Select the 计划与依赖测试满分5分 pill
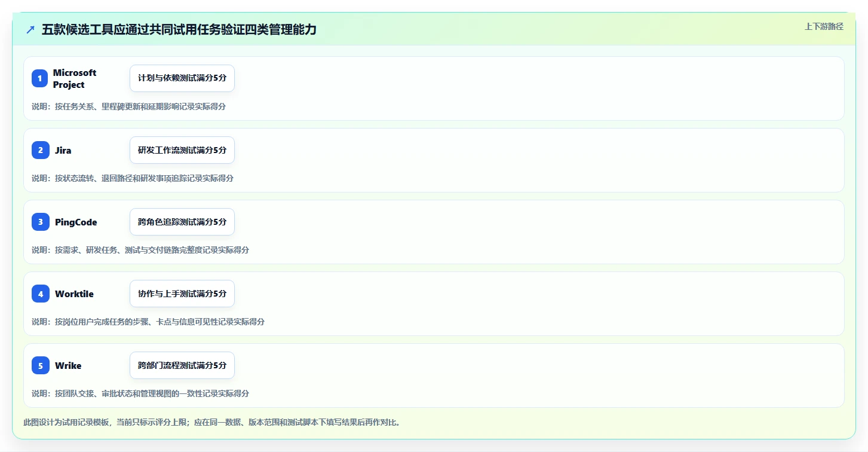868x452 pixels. click(182, 78)
